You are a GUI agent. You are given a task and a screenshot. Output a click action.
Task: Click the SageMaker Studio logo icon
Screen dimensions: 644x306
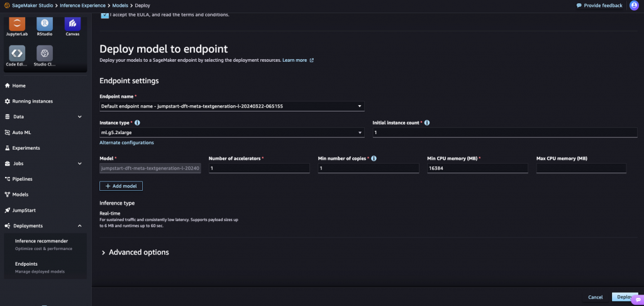(x=7, y=6)
